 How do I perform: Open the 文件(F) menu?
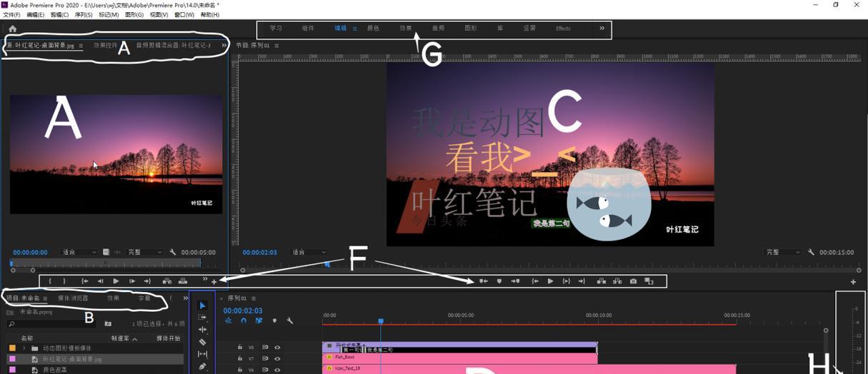[x=11, y=14]
